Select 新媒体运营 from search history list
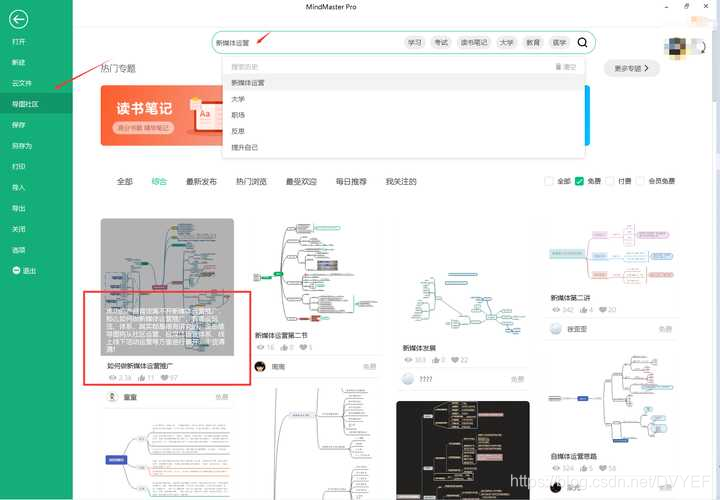Viewport: 720px width, 500px height. pyautogui.click(x=404, y=83)
